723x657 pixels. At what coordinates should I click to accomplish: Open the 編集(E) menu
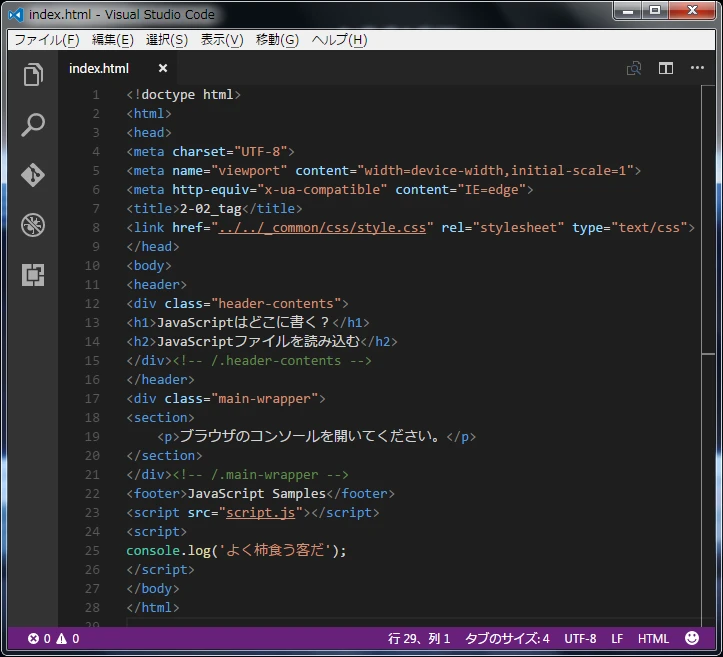point(113,40)
